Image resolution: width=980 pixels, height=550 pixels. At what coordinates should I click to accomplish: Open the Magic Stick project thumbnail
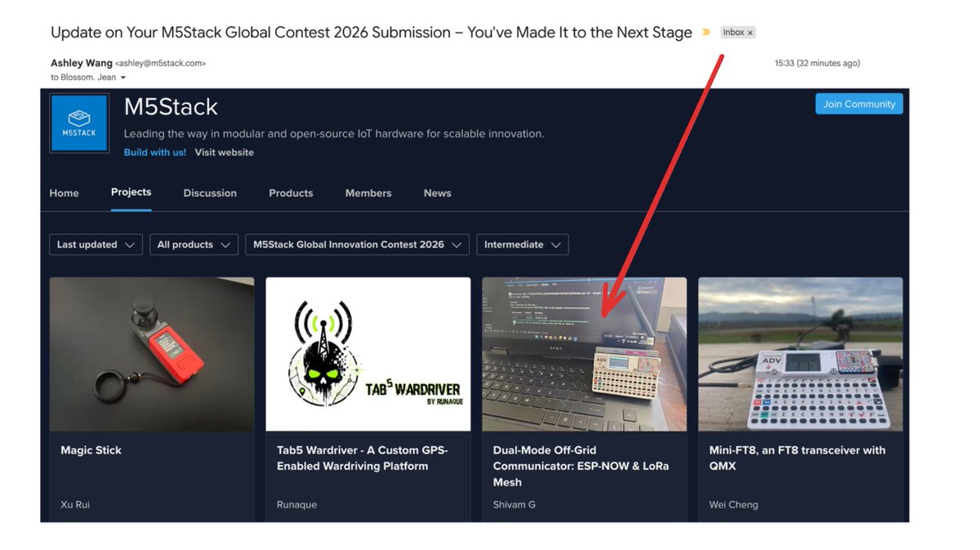152,354
